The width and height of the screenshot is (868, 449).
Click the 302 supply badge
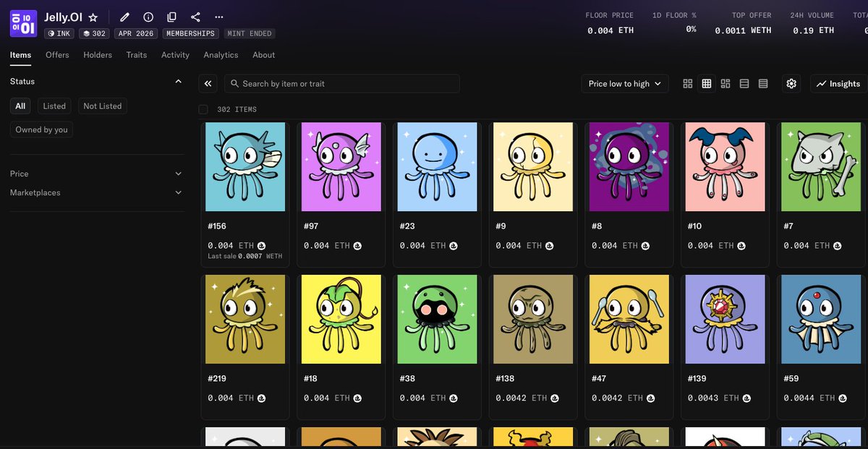[x=94, y=33]
